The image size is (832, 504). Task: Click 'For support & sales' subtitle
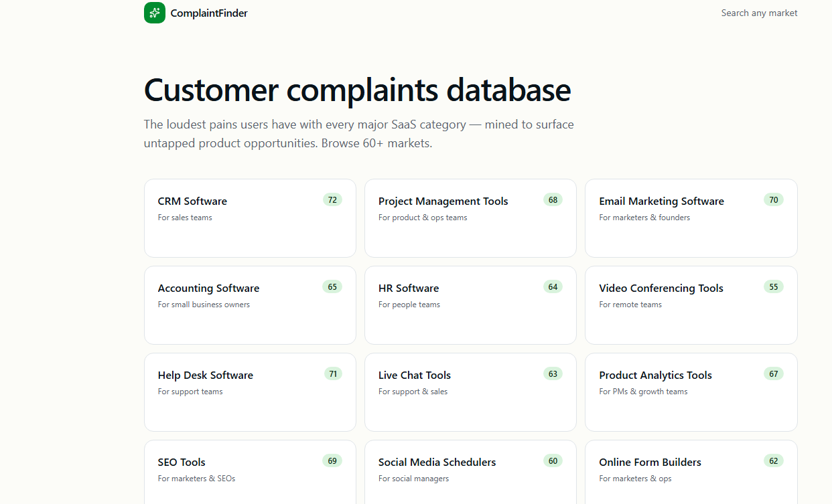[x=413, y=392]
